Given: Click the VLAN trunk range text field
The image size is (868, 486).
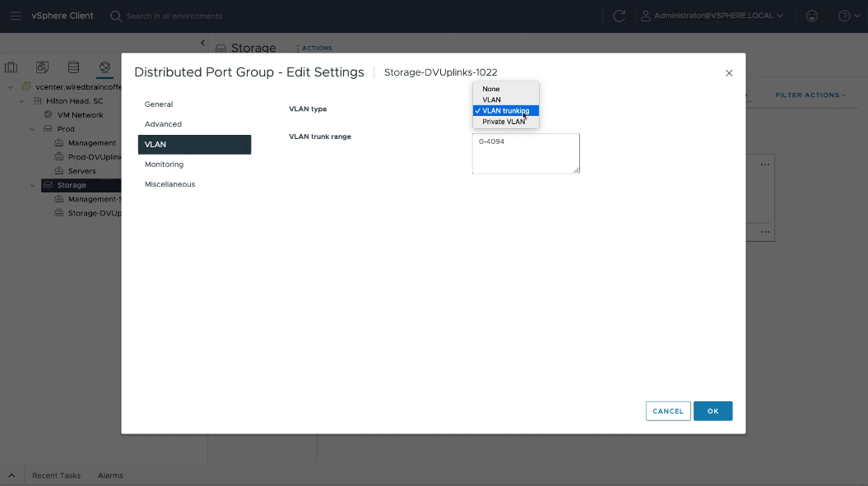Looking at the screenshot, I should (525, 154).
